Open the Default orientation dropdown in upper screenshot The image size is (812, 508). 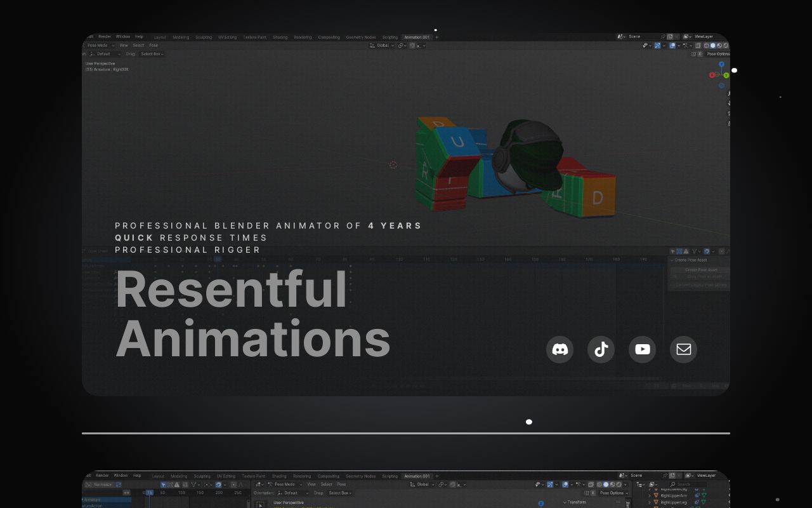[105, 54]
